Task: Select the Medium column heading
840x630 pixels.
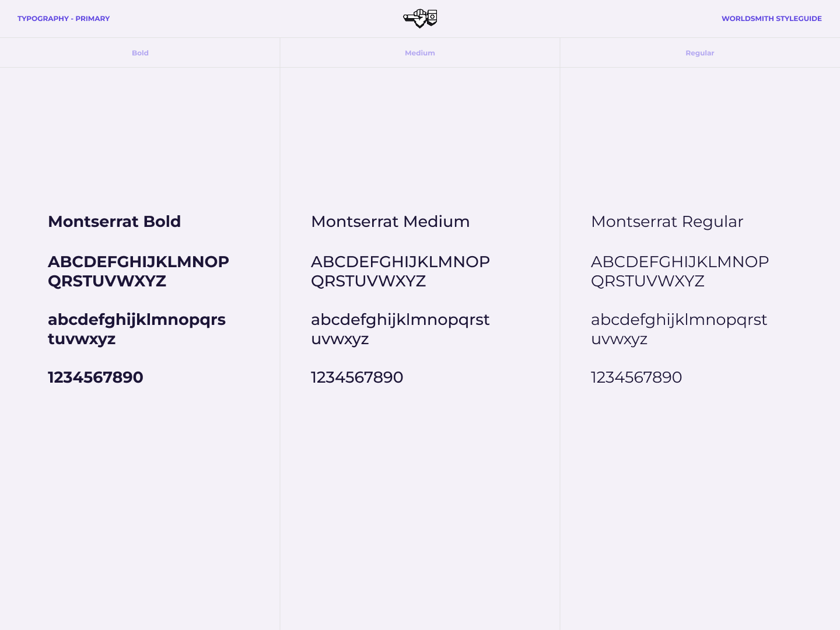Action: pos(420,53)
